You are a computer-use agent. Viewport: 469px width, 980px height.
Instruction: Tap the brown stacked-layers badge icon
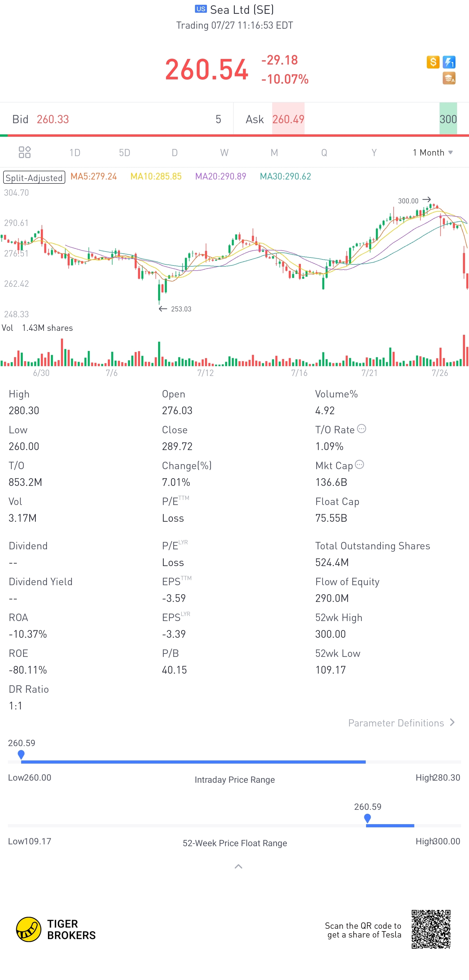(449, 78)
